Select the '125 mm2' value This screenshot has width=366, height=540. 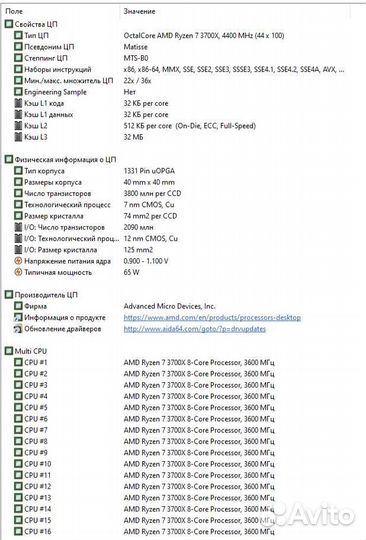pyautogui.click(x=138, y=250)
